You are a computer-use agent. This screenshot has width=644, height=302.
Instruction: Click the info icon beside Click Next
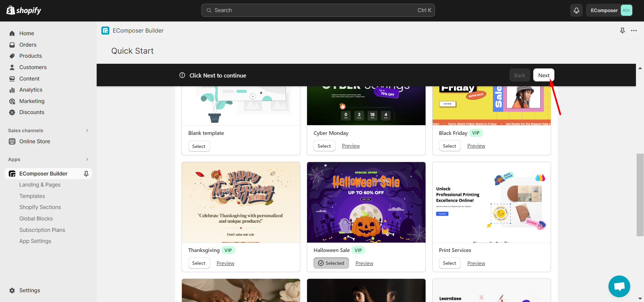[182, 75]
